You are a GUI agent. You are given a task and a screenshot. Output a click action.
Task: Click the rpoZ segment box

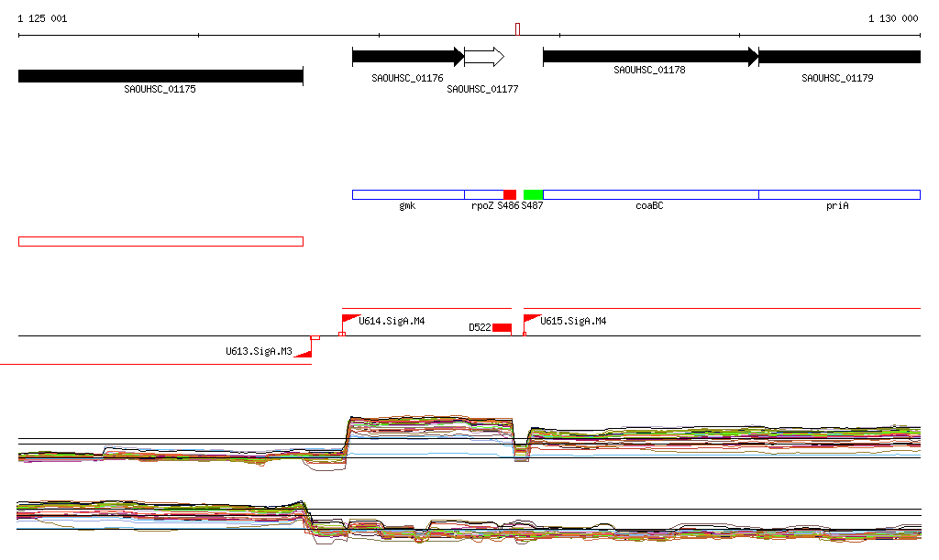click(484, 194)
